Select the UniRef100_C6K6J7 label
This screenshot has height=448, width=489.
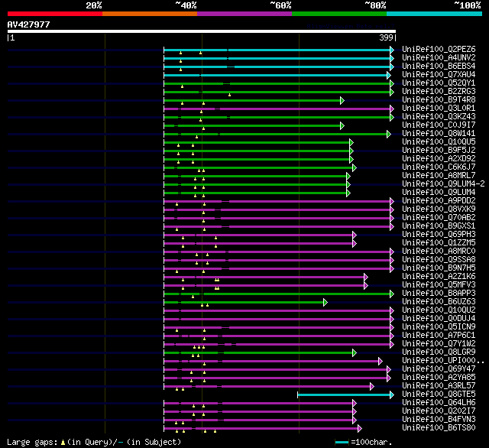click(439, 167)
